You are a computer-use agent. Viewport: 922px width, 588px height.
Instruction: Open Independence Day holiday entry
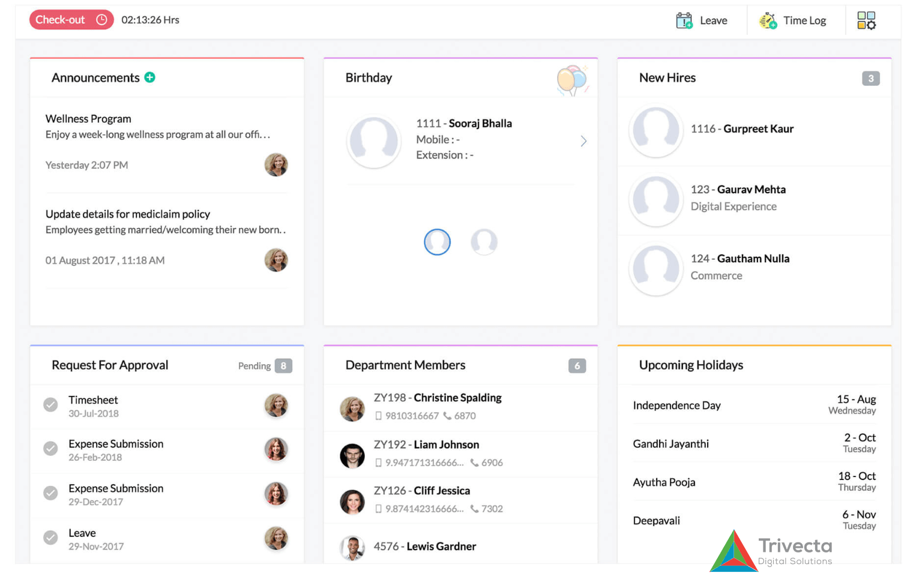tap(676, 406)
